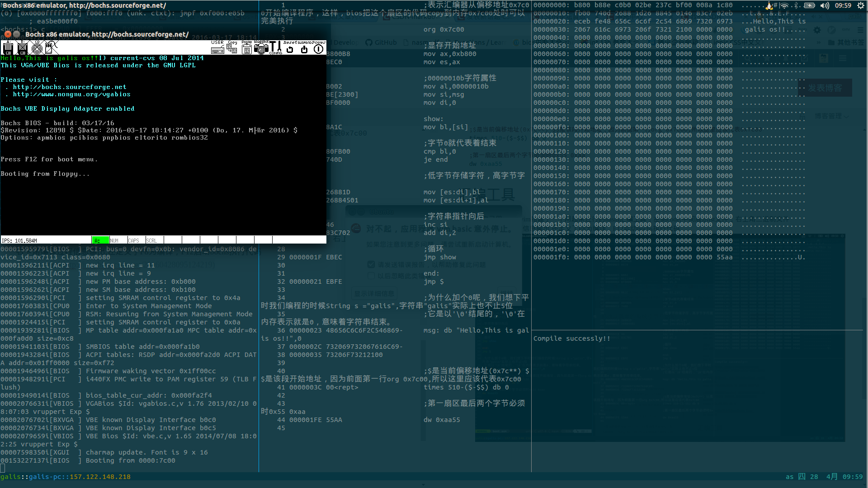This screenshot has height=488, width=868.
Task: Click the galis::galis-pc::157.122.148.218 status text
Action: click(66, 477)
